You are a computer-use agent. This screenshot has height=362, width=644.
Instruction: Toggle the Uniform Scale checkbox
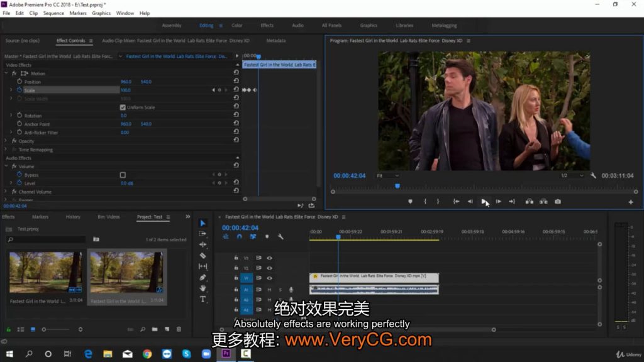click(x=123, y=107)
